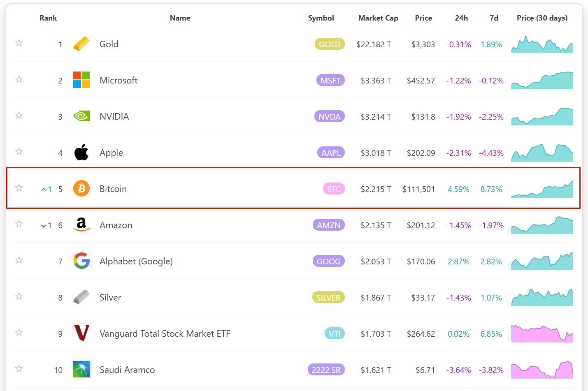This screenshot has width=588, height=391.
Task: Select Apple's -4.43% seven-day change
Action: (491, 153)
